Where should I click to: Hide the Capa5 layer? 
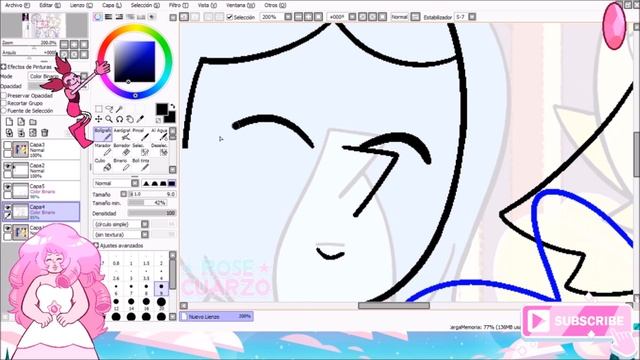7,187
